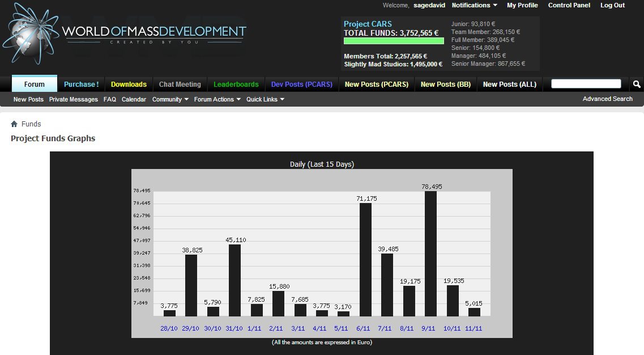This screenshot has height=355, width=644.
Task: Click the Members Total: 2,257,565 € line
Action: point(385,56)
